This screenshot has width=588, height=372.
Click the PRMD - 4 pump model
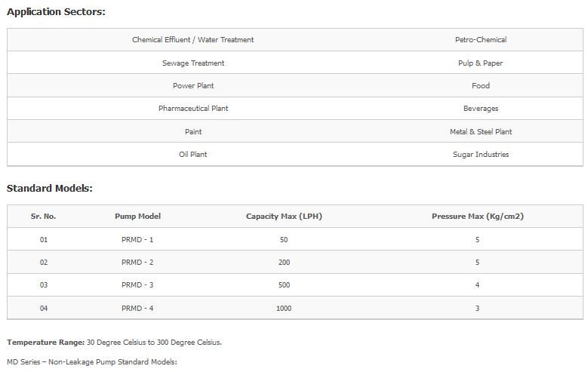click(137, 309)
